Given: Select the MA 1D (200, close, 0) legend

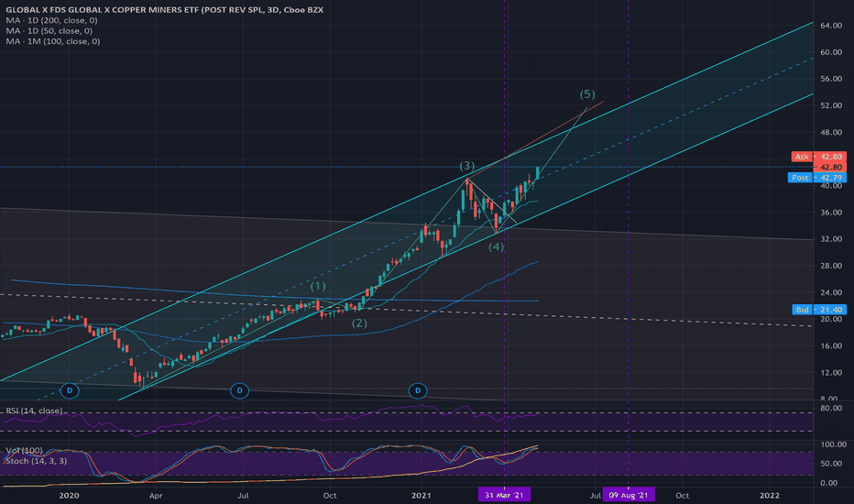Looking at the screenshot, I should pos(51,20).
